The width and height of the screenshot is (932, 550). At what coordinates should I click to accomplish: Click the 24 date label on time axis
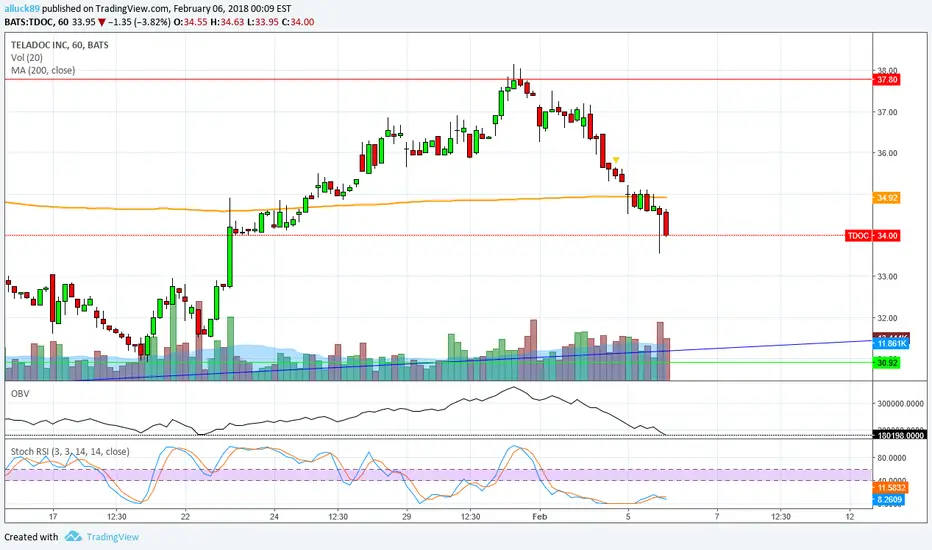[x=274, y=516]
